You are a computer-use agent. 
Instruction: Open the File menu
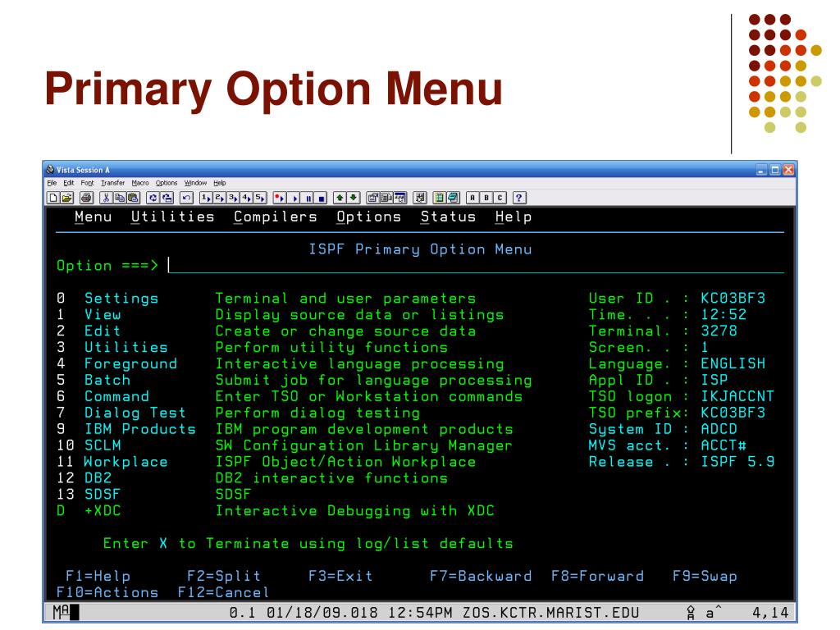(52, 183)
